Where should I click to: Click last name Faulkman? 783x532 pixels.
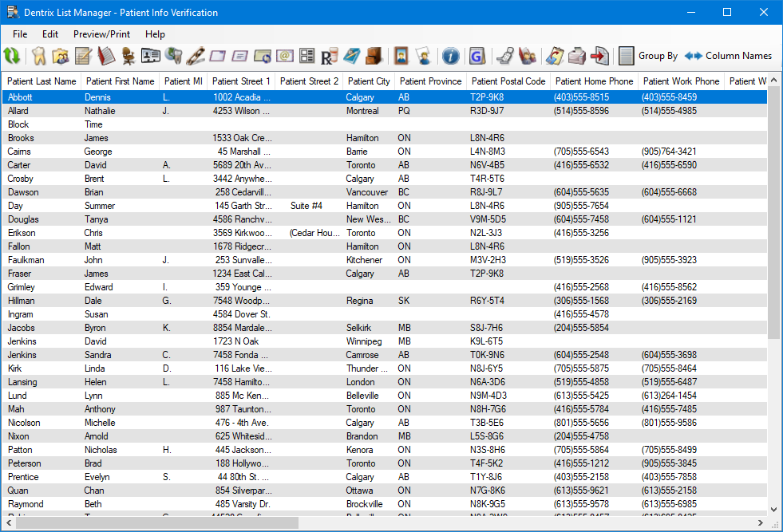pyautogui.click(x=26, y=260)
